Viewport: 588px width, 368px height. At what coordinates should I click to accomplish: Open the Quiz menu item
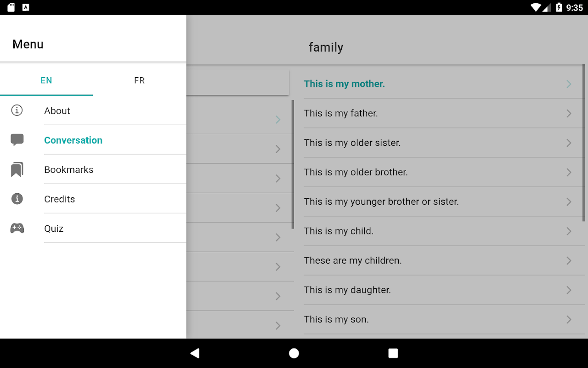pyautogui.click(x=54, y=229)
